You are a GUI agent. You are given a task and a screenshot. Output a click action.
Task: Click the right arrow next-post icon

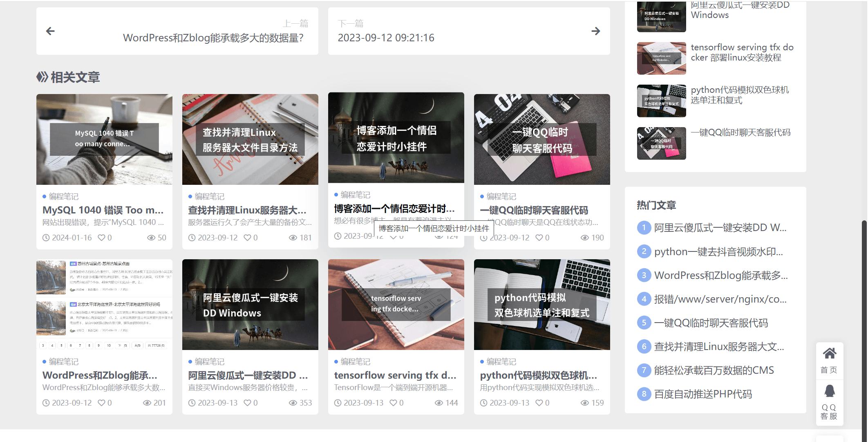[595, 31]
